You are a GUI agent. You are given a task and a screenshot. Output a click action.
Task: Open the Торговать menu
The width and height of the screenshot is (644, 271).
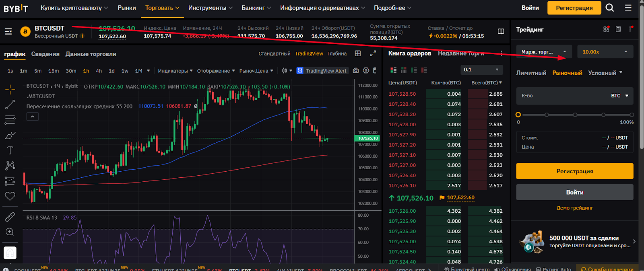click(162, 8)
